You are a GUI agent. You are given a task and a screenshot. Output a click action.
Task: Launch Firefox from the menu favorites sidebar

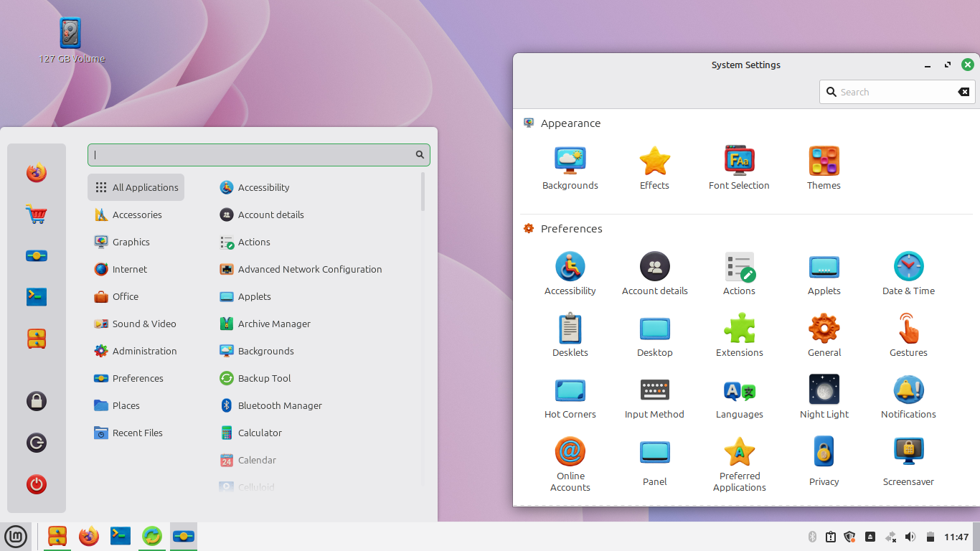(x=37, y=172)
